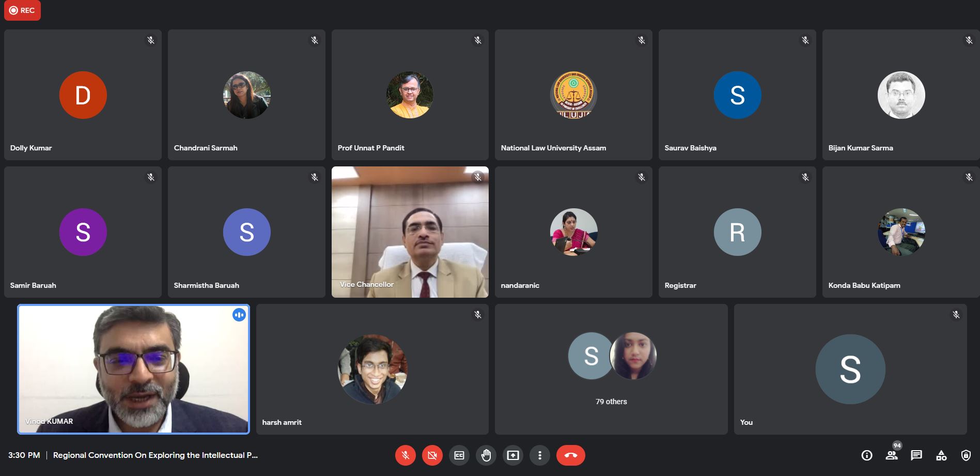This screenshot has height=476, width=980.
Task: Open the chat with everyone panel
Action: [916, 455]
